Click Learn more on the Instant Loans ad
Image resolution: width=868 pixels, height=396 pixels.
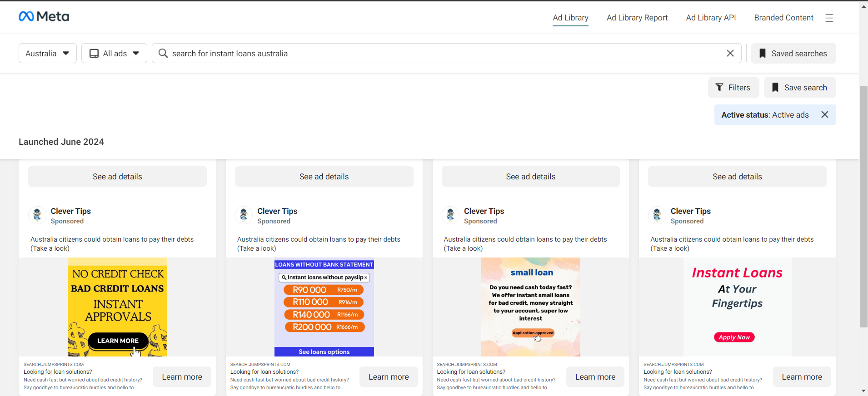coord(802,377)
